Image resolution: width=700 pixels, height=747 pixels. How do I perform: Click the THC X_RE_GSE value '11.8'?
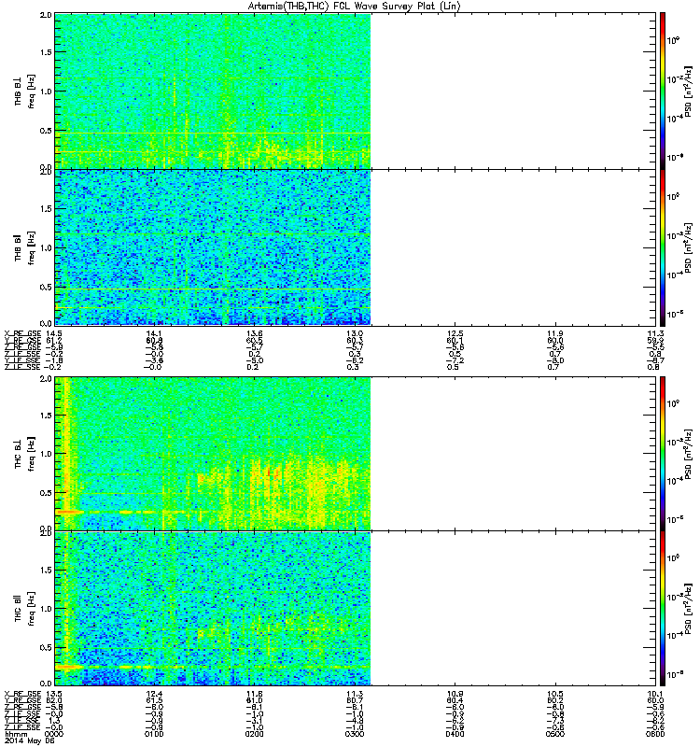pyautogui.click(x=254, y=694)
